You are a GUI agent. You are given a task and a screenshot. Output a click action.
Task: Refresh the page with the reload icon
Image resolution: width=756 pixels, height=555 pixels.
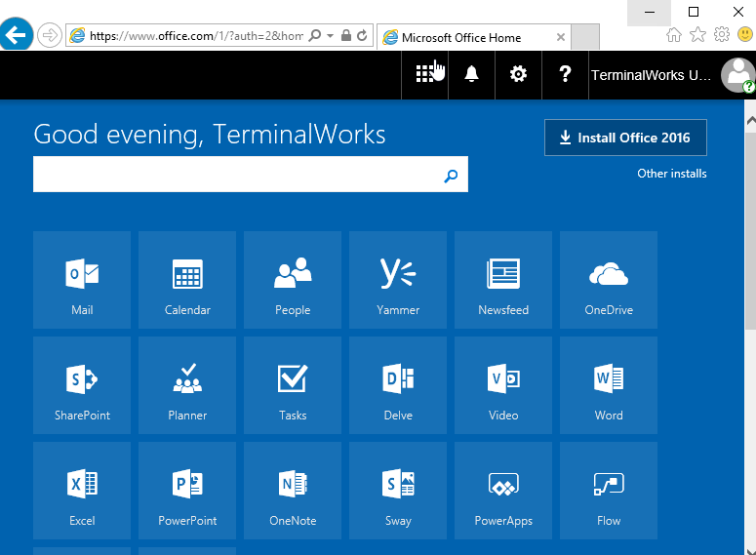point(362,35)
